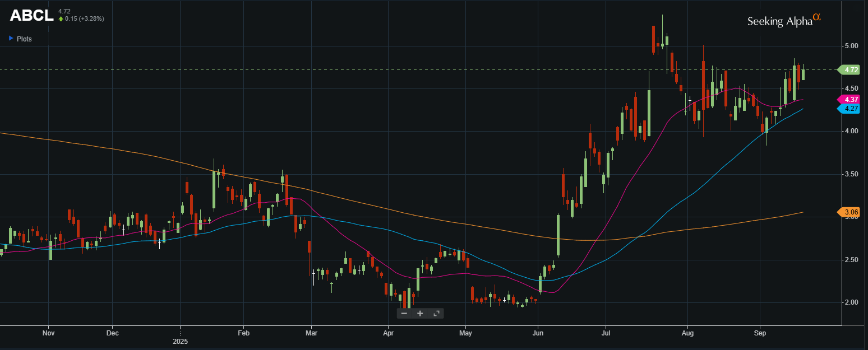This screenshot has height=350, width=868.
Task: Select the Sep label on time axis
Action: (x=760, y=333)
